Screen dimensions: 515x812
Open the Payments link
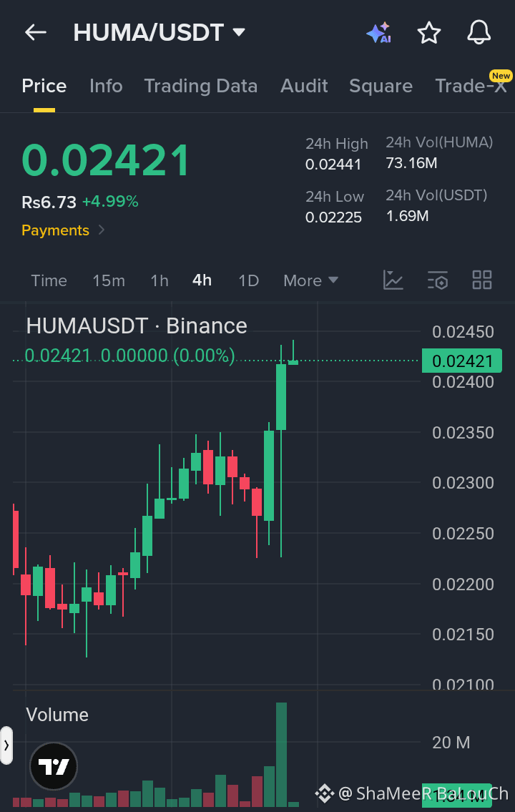(63, 230)
